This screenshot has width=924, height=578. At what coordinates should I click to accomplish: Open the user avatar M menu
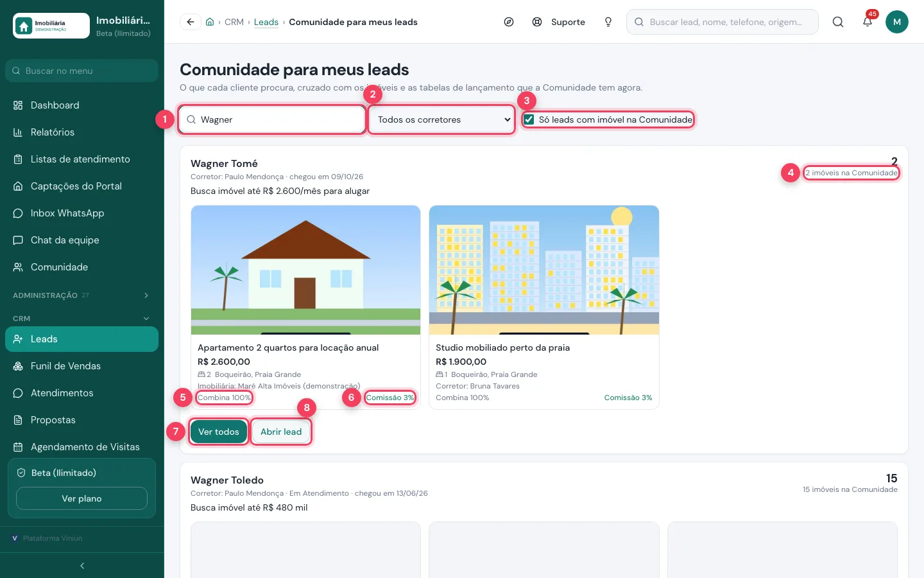point(897,22)
